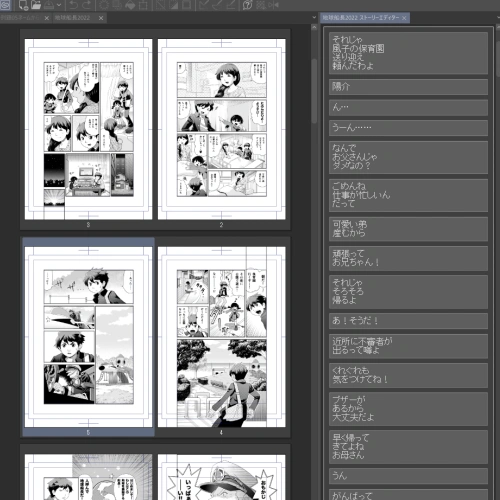This screenshot has width=500, height=500.
Task: Edit text box '近所に不審者が出るって噂よ'
Action: (x=408, y=346)
